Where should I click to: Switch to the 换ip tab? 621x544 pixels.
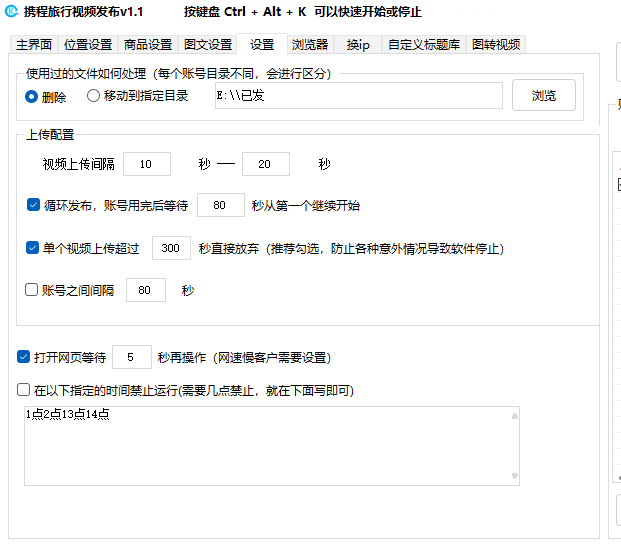tap(358, 44)
